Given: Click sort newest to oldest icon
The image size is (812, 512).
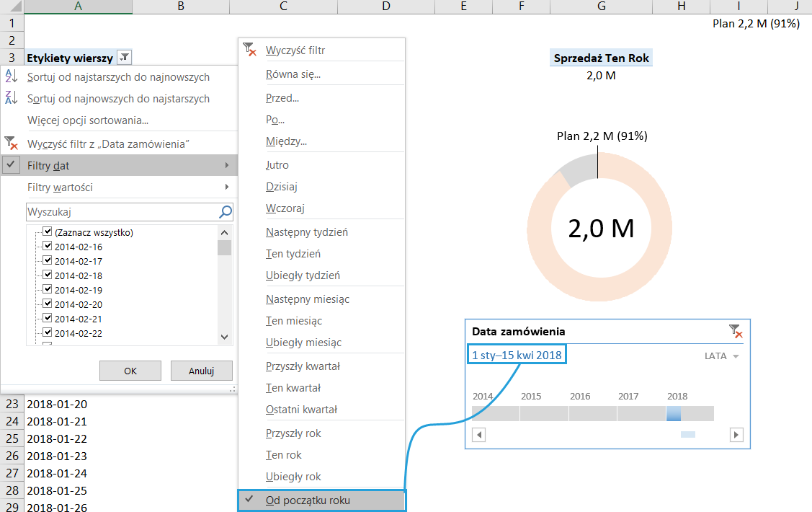Looking at the screenshot, I should coord(11,98).
